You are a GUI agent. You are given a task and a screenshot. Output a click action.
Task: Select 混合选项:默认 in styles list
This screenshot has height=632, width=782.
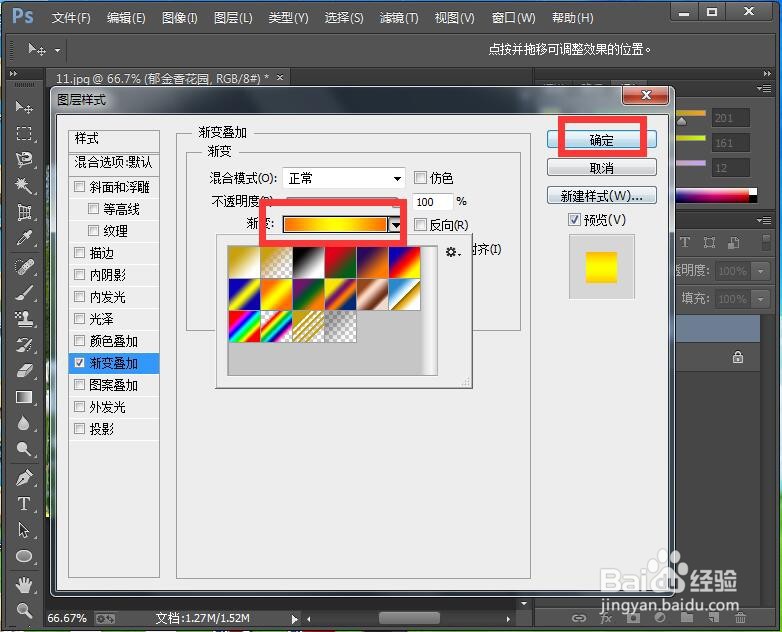pos(114,162)
